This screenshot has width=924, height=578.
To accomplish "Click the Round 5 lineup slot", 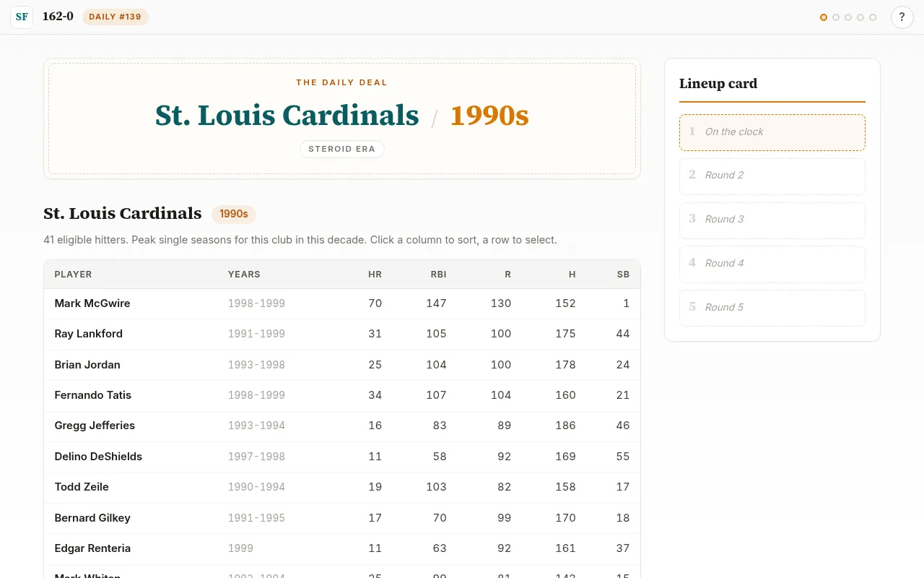I will tap(772, 308).
